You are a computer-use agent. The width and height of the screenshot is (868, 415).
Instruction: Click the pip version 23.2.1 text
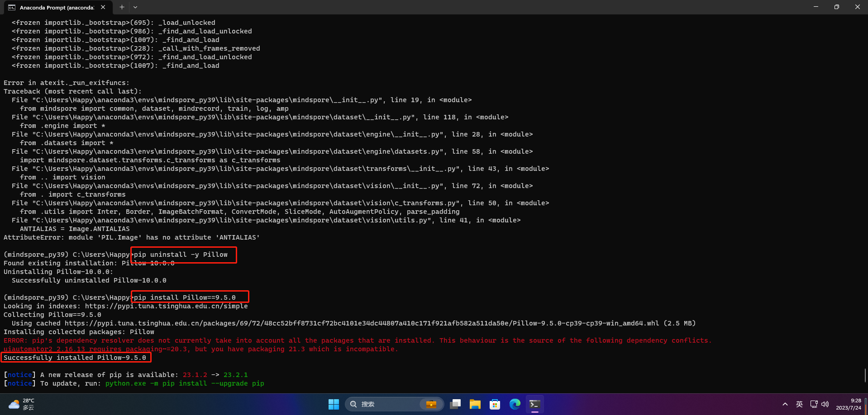[236, 375]
